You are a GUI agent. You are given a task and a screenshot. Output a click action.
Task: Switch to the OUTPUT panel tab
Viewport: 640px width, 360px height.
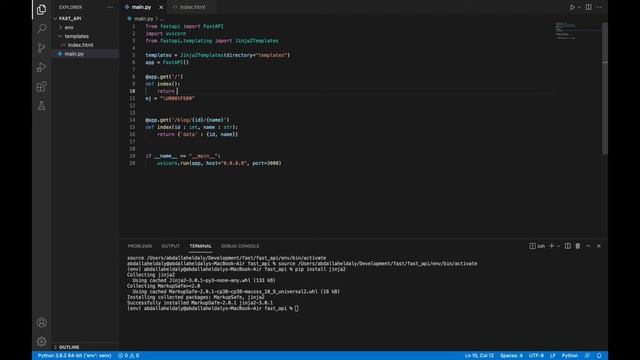coord(170,246)
